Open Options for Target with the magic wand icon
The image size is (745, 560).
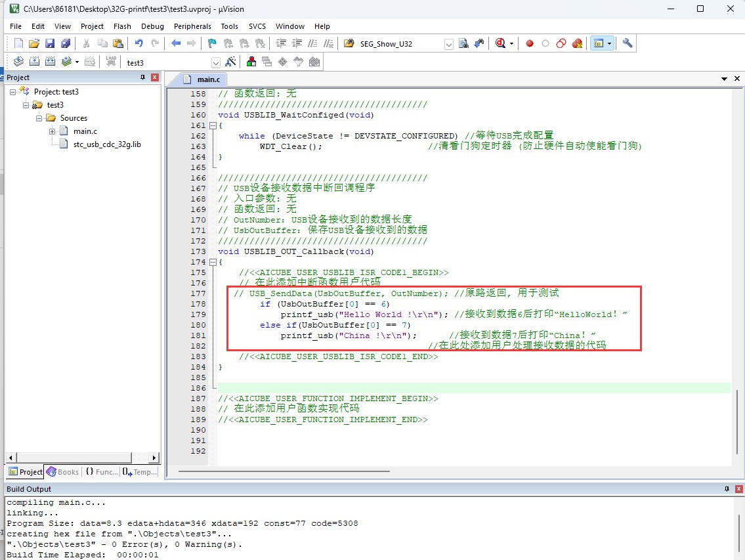tap(230, 62)
